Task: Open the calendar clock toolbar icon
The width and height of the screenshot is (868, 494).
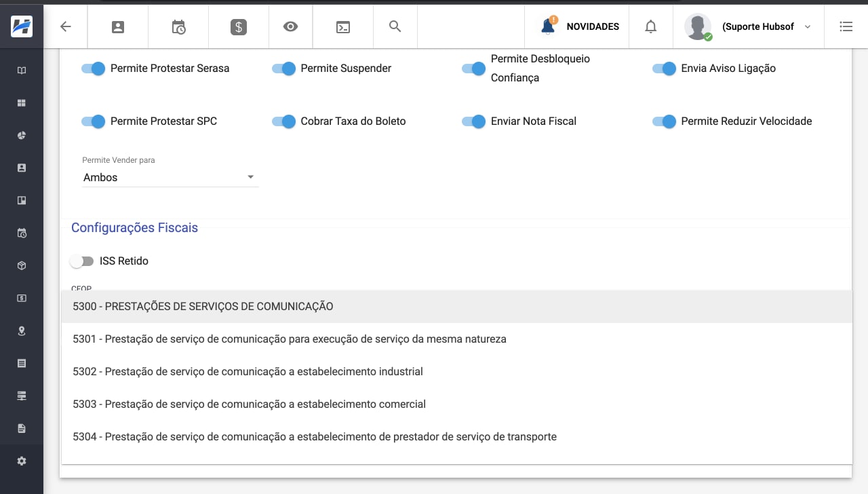Action: pos(178,26)
